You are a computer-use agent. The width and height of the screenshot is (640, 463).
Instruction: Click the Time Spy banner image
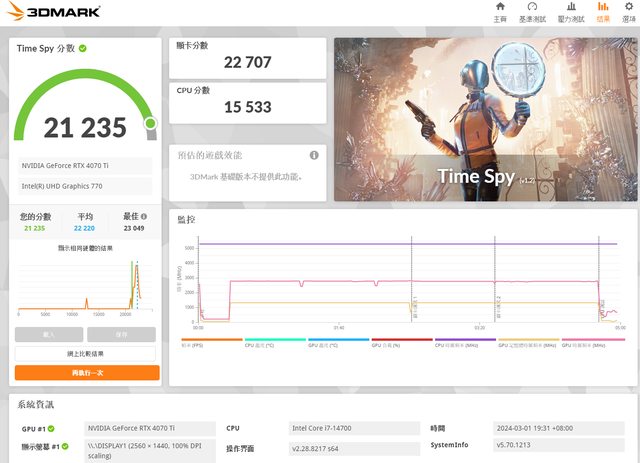(x=485, y=119)
